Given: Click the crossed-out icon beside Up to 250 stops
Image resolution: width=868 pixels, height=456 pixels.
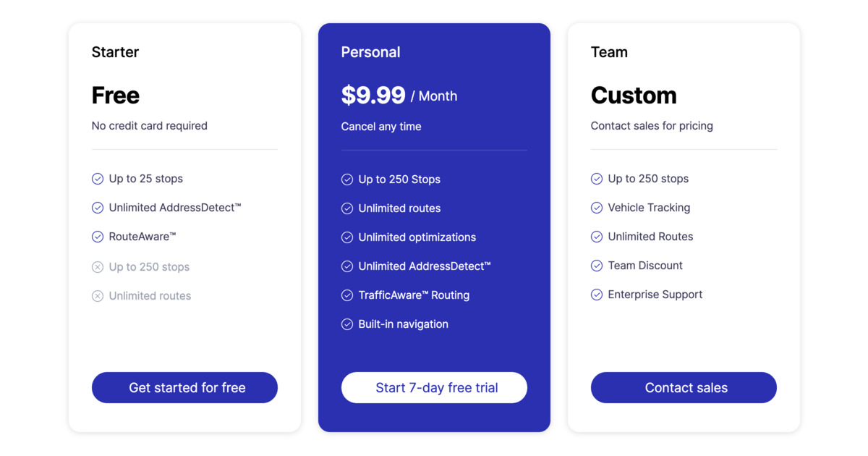Looking at the screenshot, I should tap(98, 266).
